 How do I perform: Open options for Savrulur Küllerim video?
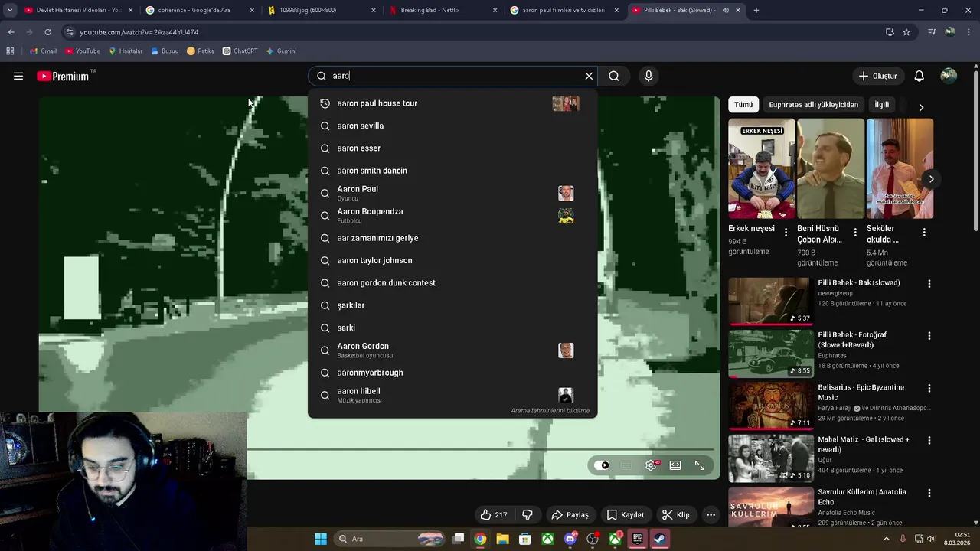click(929, 493)
